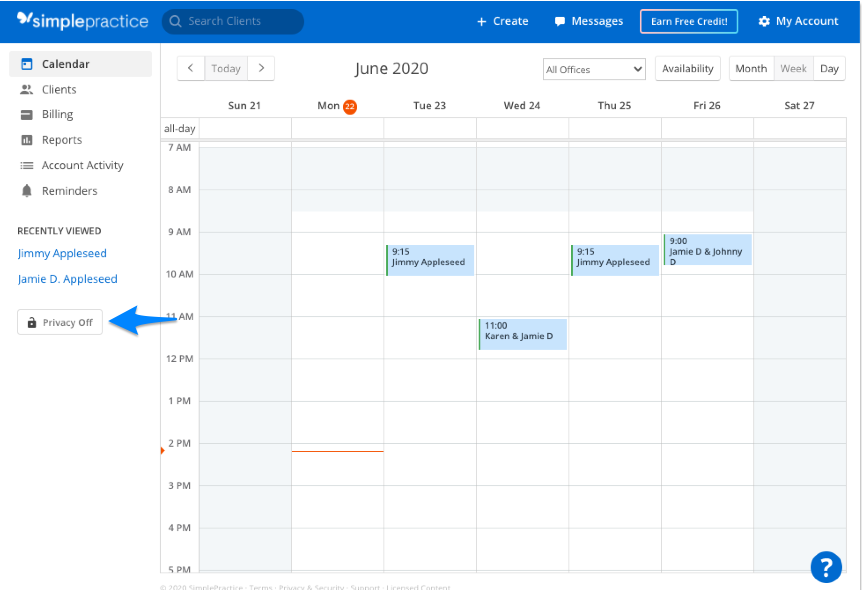Click the previous week arrow
The width and height of the screenshot is (862, 590).
[190, 68]
